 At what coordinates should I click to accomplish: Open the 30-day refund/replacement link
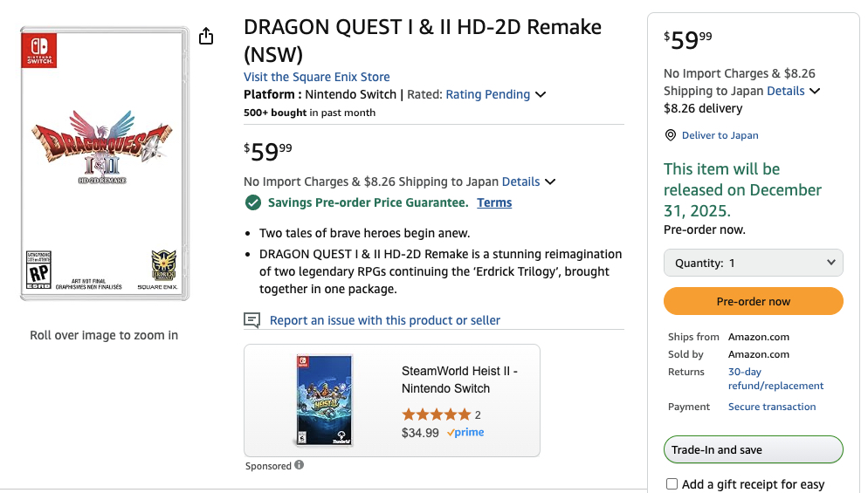point(775,379)
